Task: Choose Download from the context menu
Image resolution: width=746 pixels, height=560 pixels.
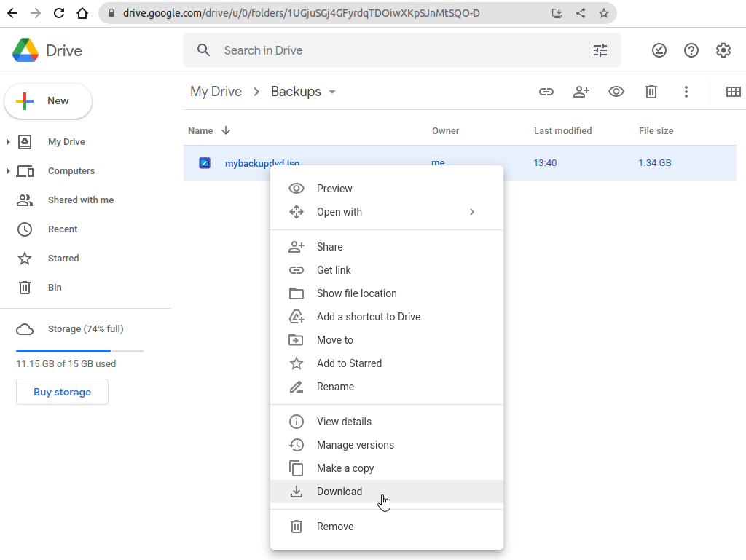Action: pos(339,492)
